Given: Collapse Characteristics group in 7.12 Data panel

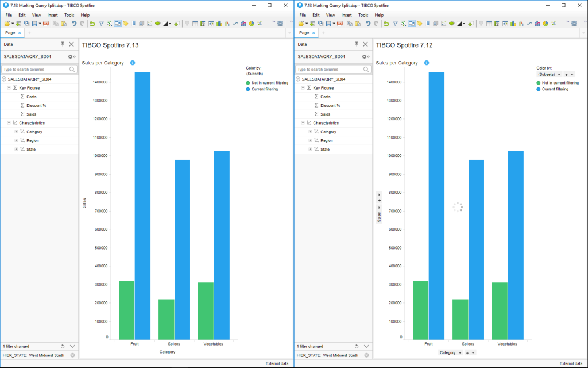Looking at the screenshot, I should pos(303,123).
